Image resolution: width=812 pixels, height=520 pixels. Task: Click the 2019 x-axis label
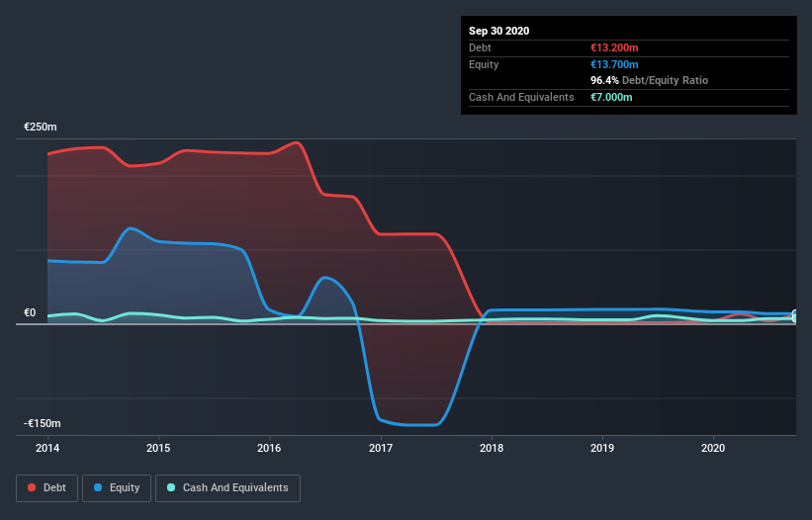(602, 448)
